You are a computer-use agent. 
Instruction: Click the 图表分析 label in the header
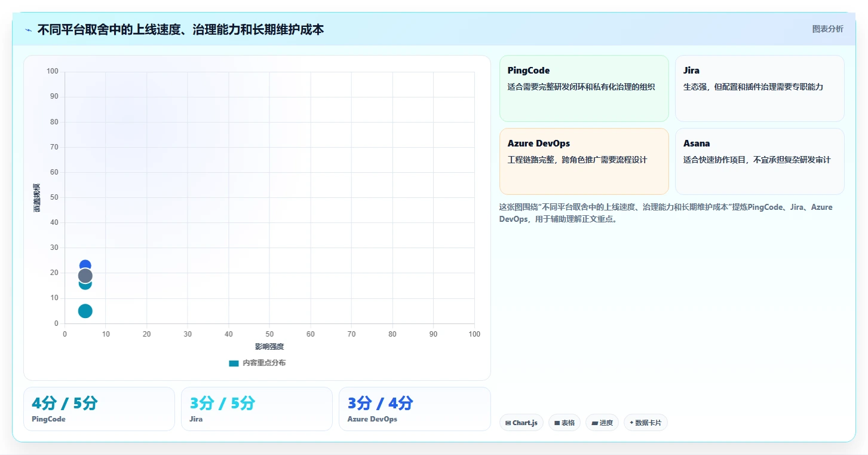(x=828, y=29)
